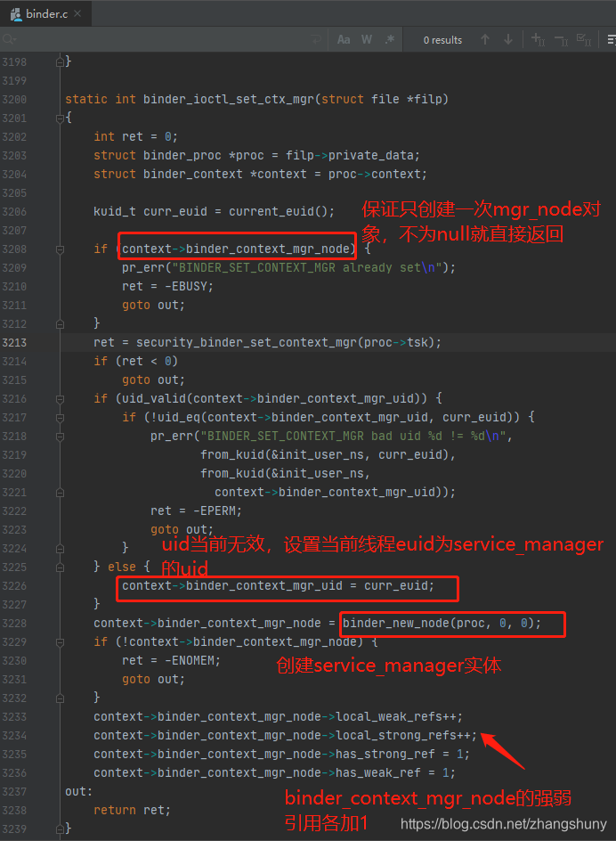
Task: Click 'security_binder_set_context_mgr' call on line 3213
Action: point(246,343)
